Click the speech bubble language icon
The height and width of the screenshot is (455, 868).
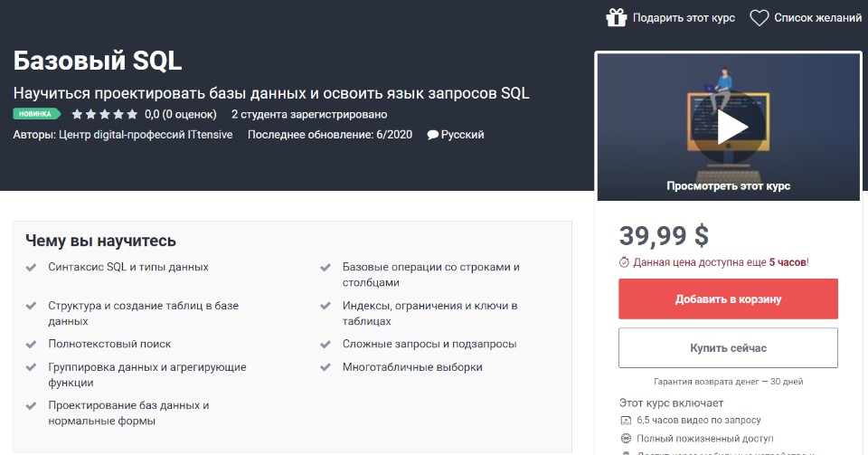433,135
